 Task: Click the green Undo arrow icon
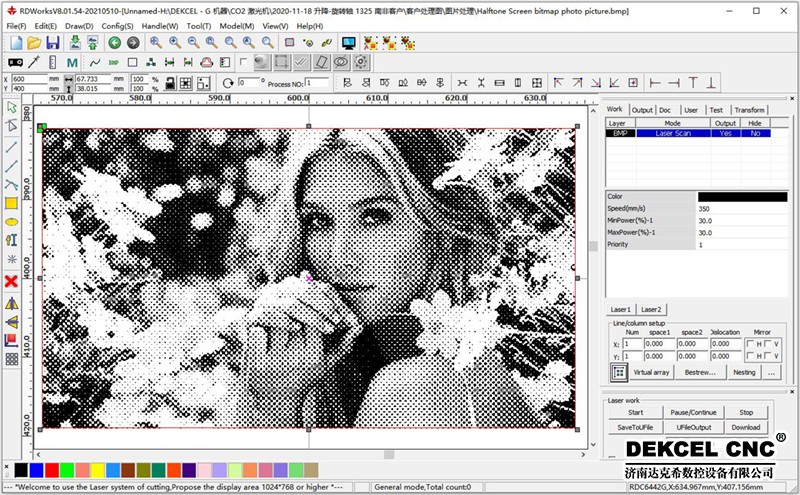click(x=114, y=43)
